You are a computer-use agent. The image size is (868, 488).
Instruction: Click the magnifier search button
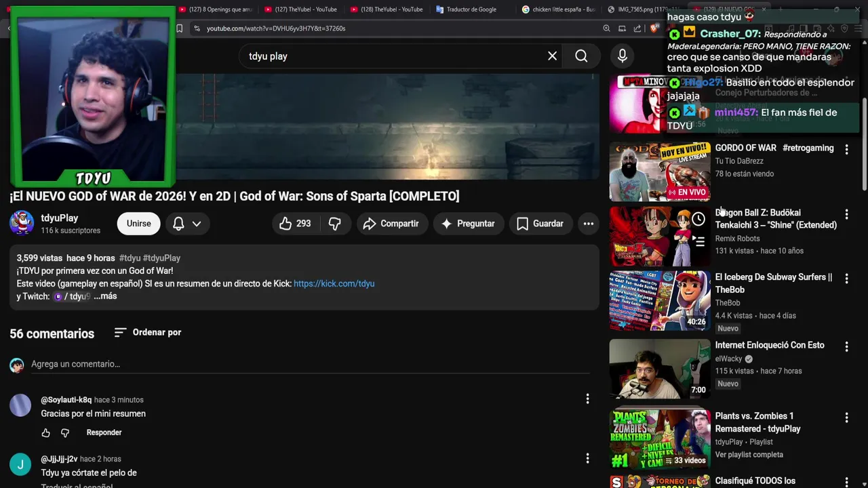click(581, 56)
